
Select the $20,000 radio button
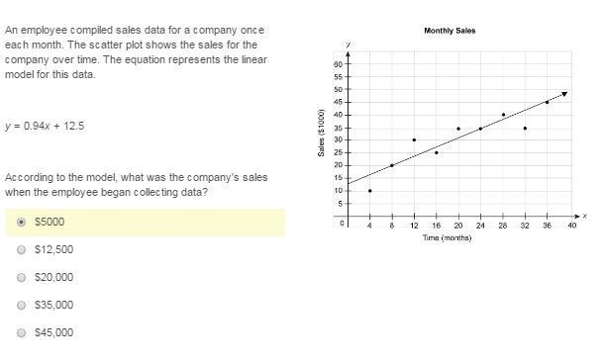point(22,277)
